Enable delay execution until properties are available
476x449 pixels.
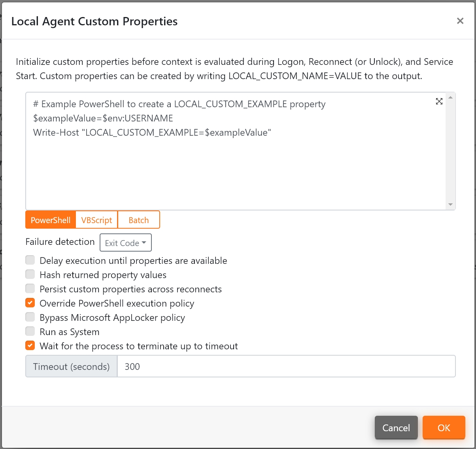click(x=30, y=260)
